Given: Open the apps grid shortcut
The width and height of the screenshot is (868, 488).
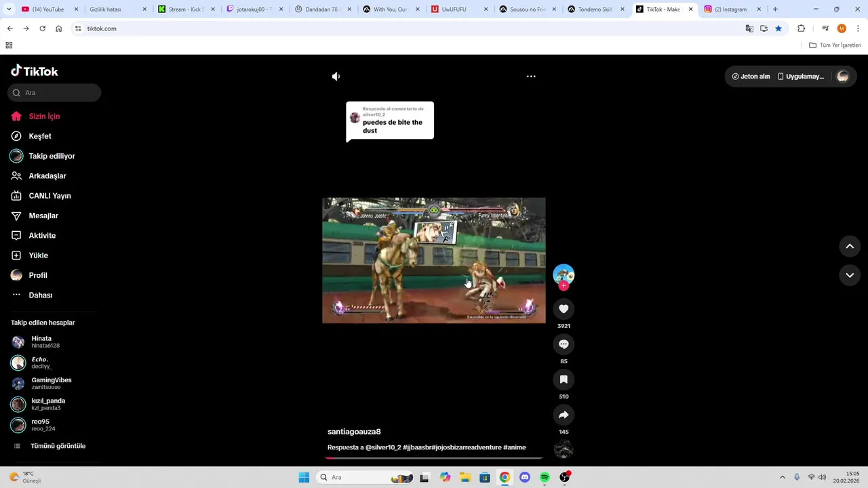Looking at the screenshot, I should coord(9,45).
